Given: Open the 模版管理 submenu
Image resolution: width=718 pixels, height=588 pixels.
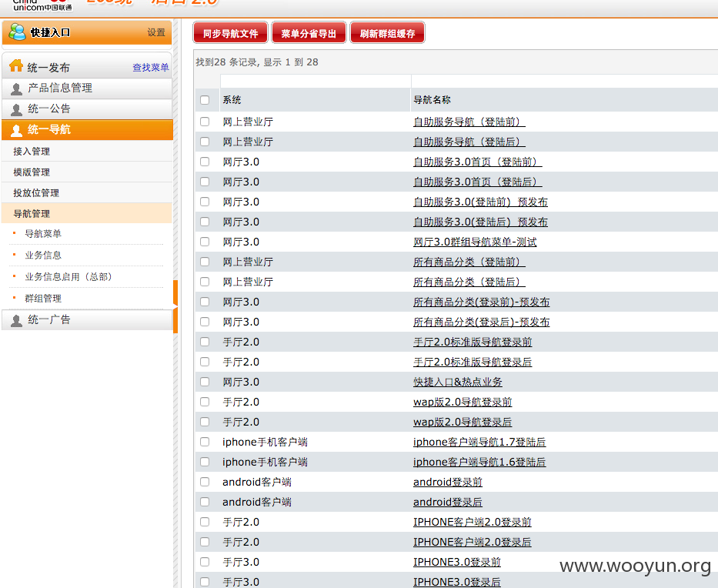Looking at the screenshot, I should [x=87, y=172].
